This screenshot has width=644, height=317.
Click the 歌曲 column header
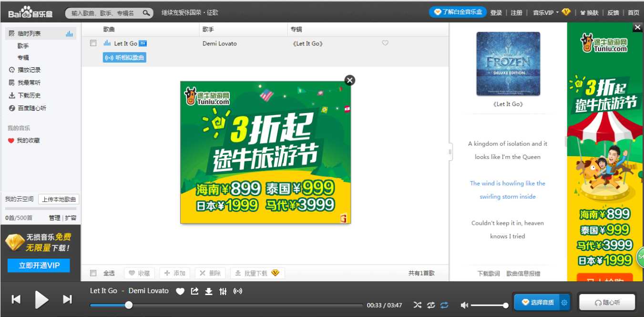click(x=109, y=30)
